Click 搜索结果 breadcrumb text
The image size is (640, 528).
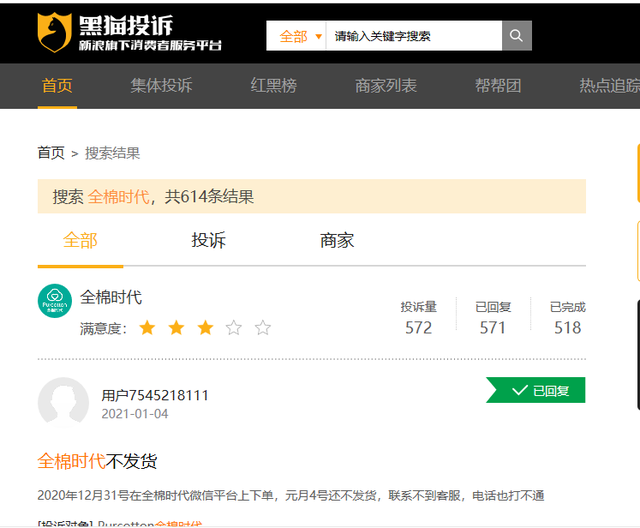coord(112,153)
